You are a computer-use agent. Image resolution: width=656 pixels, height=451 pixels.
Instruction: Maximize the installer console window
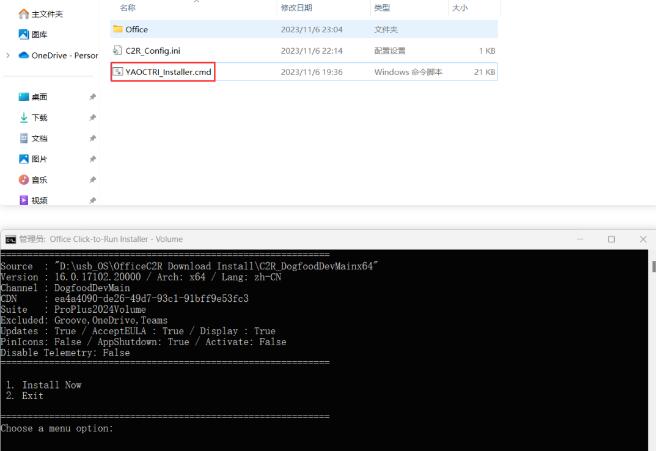pos(611,239)
